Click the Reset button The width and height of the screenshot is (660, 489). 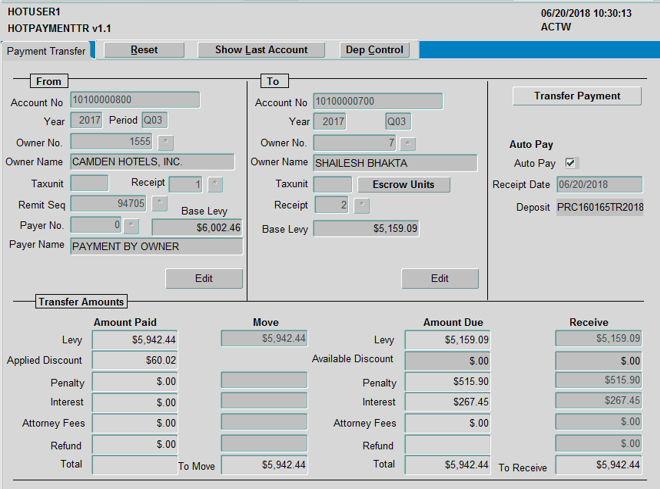click(x=144, y=50)
